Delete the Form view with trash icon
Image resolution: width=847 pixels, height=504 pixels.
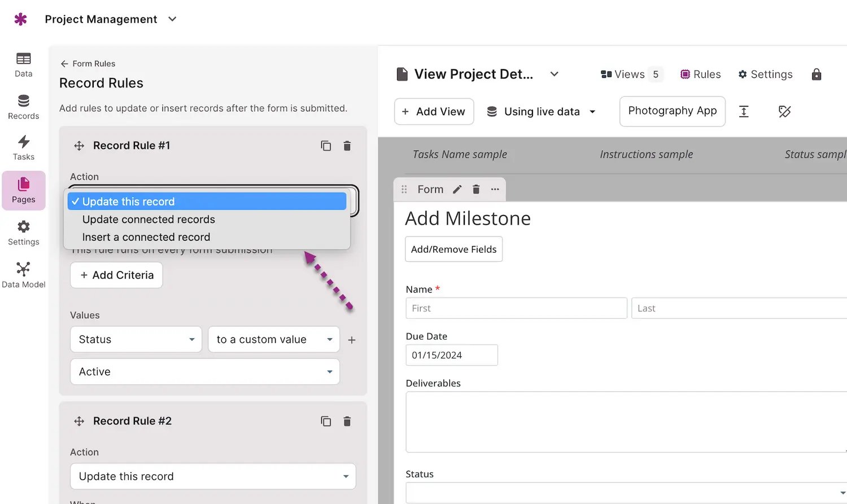476,190
